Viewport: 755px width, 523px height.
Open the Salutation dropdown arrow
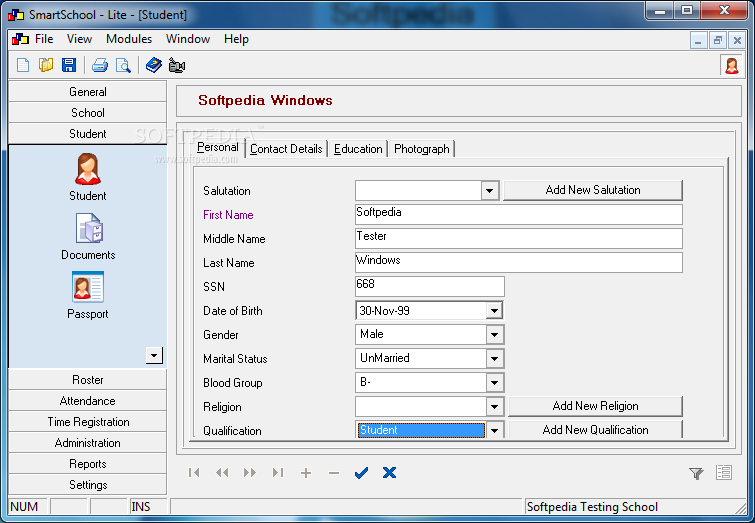[490, 190]
